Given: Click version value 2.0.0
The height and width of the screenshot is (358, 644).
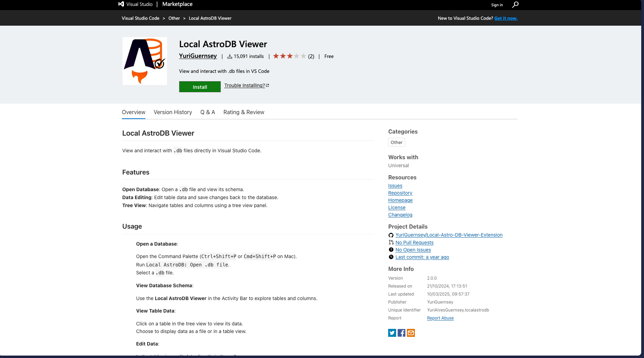Looking at the screenshot, I should [432, 278].
